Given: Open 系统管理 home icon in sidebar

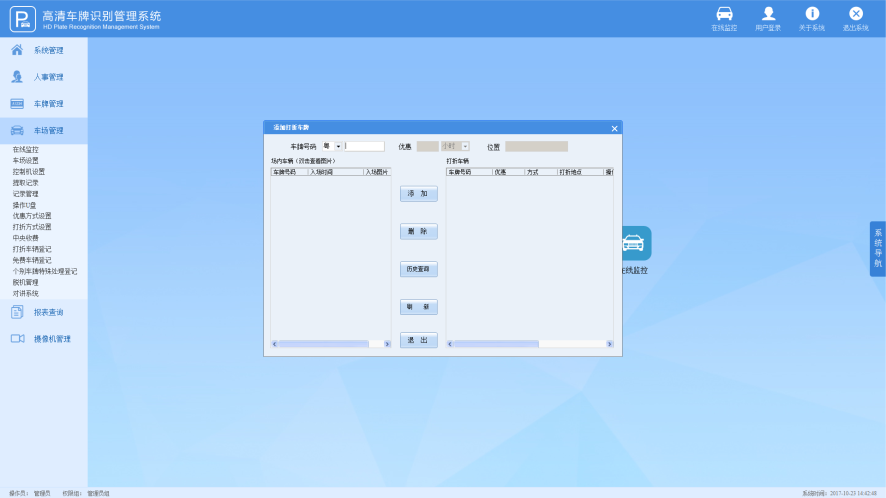Looking at the screenshot, I should pyautogui.click(x=17, y=50).
